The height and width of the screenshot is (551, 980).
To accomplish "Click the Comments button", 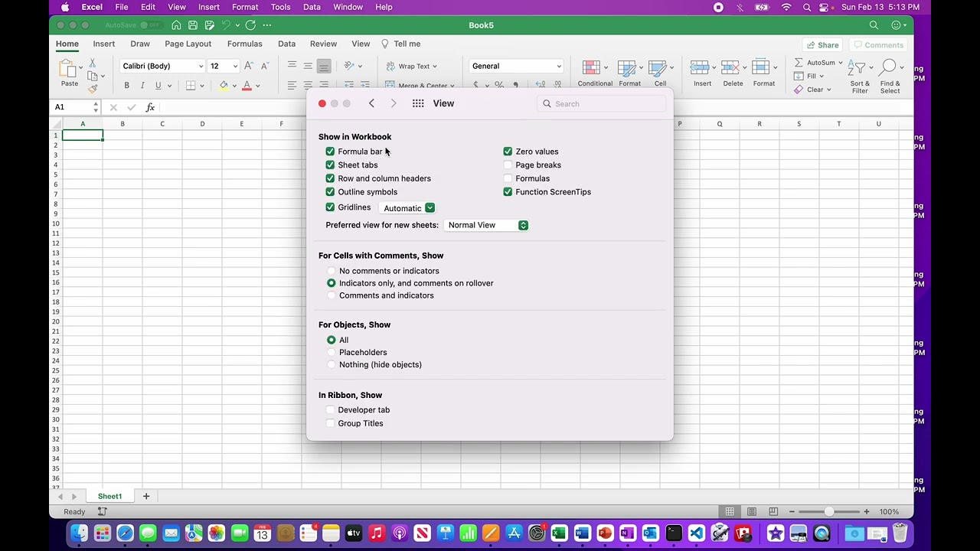I will 878,45.
